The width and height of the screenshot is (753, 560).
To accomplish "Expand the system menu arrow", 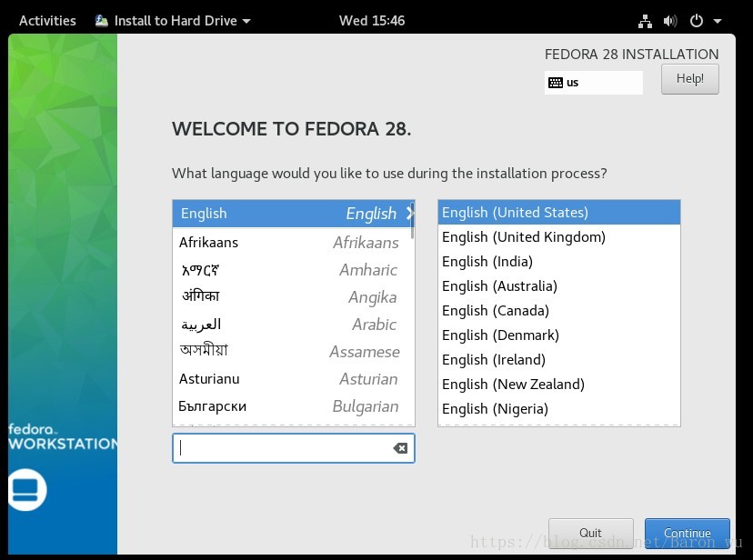I will [x=718, y=21].
